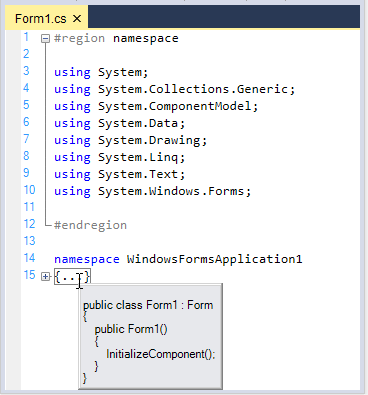Click 'public class Form1 : Form' in tooltip
This screenshot has width=368, height=395.
click(x=148, y=305)
